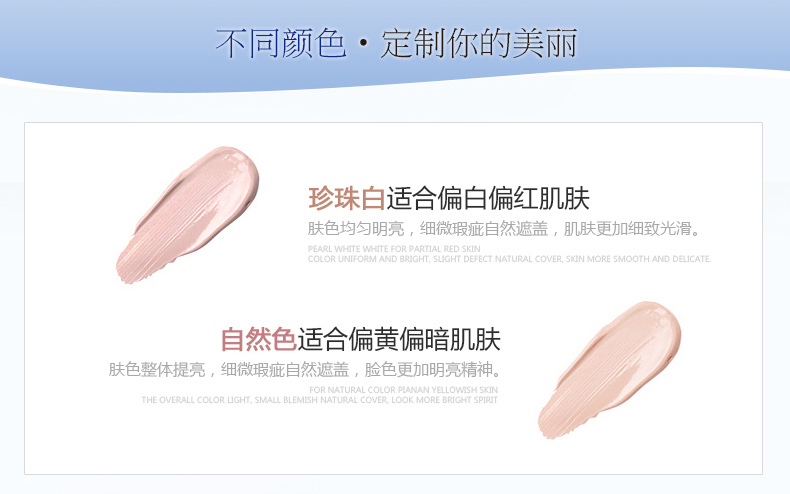The image size is (790, 494).
Task: Click the COLOR UNIFORM AND BRIGHT English line
Action: pyautogui.click(x=509, y=259)
